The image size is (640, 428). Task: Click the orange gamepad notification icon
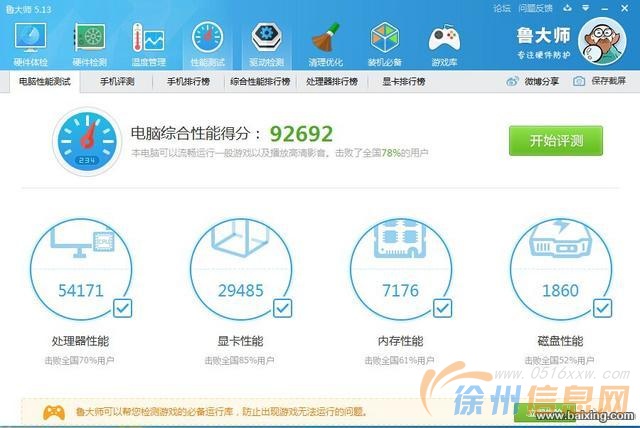click(54, 412)
